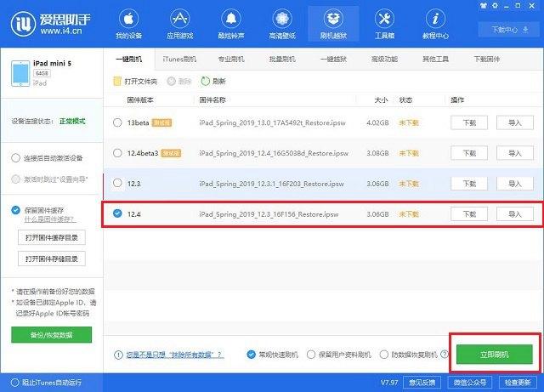The width and height of the screenshot is (544, 392).
Task: Click 微信公众号 in status bar
Action: pyautogui.click(x=470, y=383)
